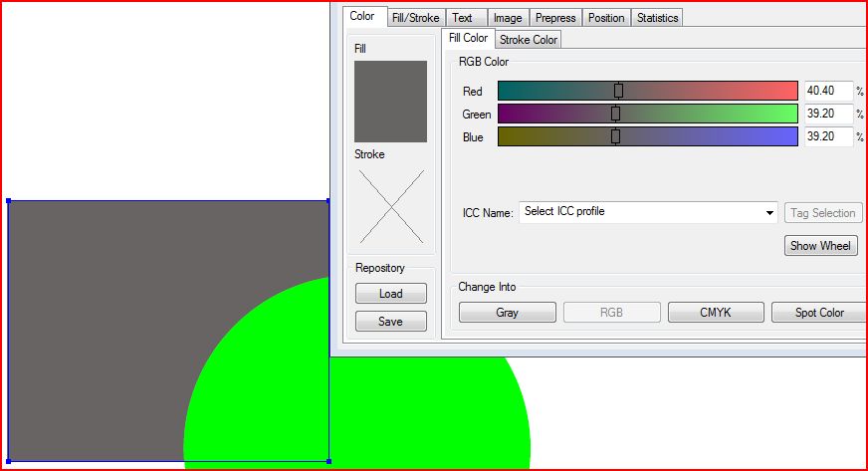The height and width of the screenshot is (471, 868).
Task: Click the Change Into group label
Action: coord(487,287)
